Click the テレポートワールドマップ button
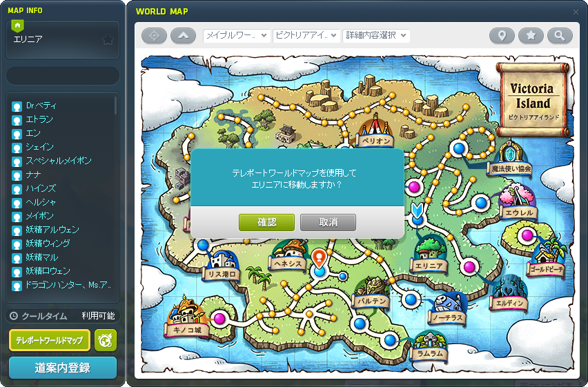588x387 pixels. tap(50, 340)
